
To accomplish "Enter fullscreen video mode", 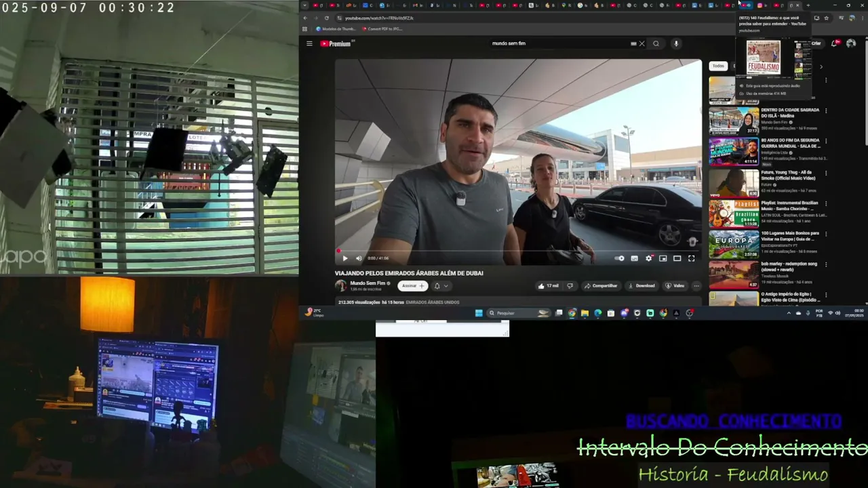I will click(x=691, y=258).
